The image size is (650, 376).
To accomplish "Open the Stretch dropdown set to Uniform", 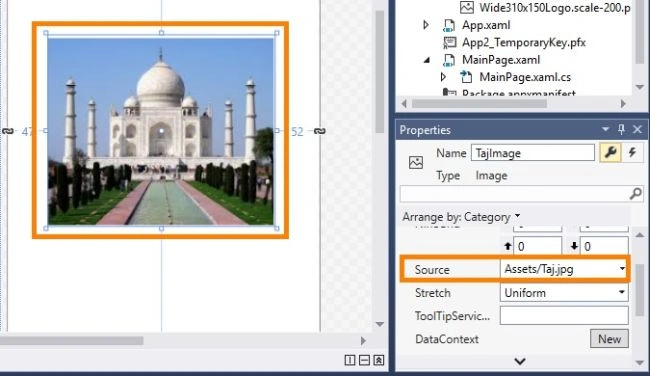I will [564, 293].
